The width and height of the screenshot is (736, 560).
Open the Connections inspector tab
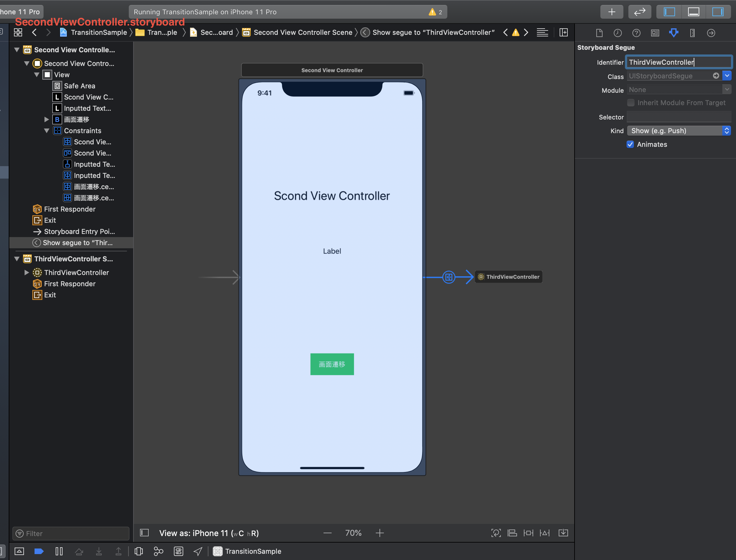[x=711, y=33]
